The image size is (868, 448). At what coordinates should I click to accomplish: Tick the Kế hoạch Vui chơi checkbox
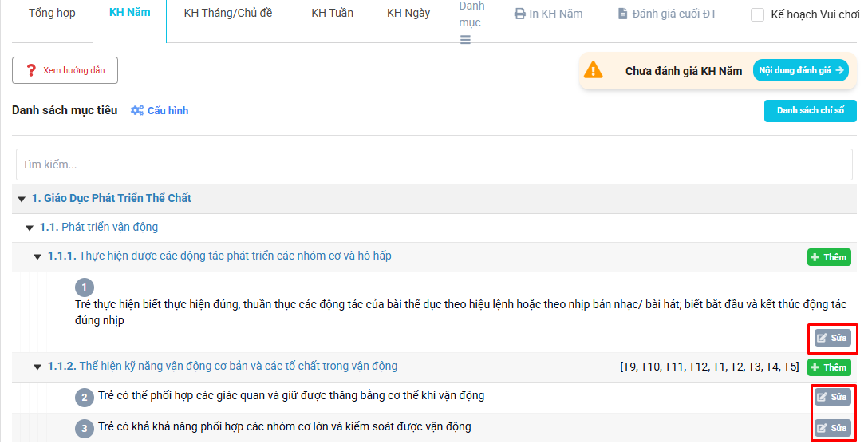coord(757,15)
